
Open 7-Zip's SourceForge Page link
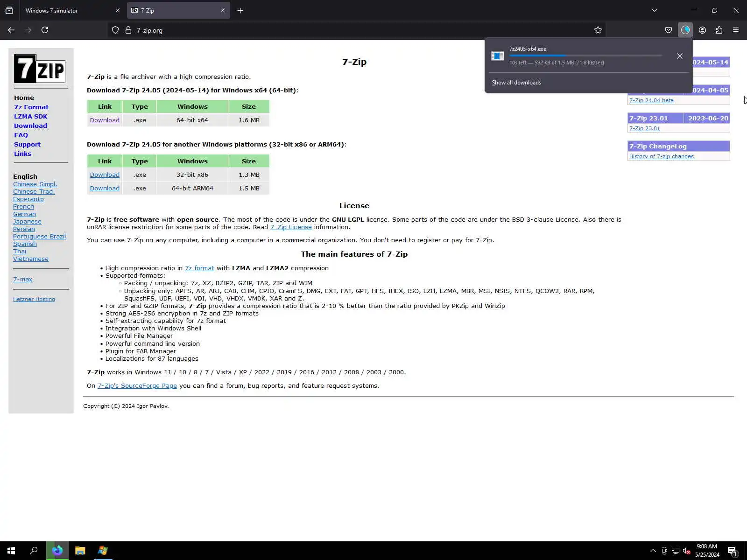click(x=137, y=385)
